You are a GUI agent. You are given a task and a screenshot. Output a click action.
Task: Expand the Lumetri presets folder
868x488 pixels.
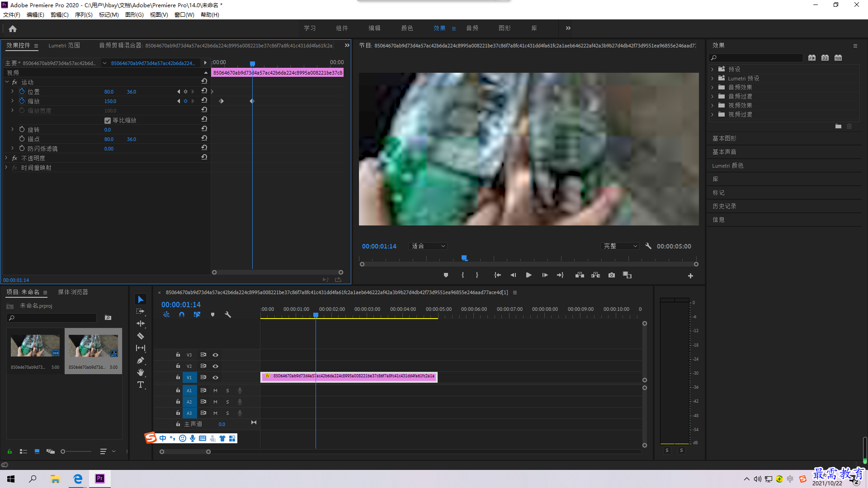712,78
